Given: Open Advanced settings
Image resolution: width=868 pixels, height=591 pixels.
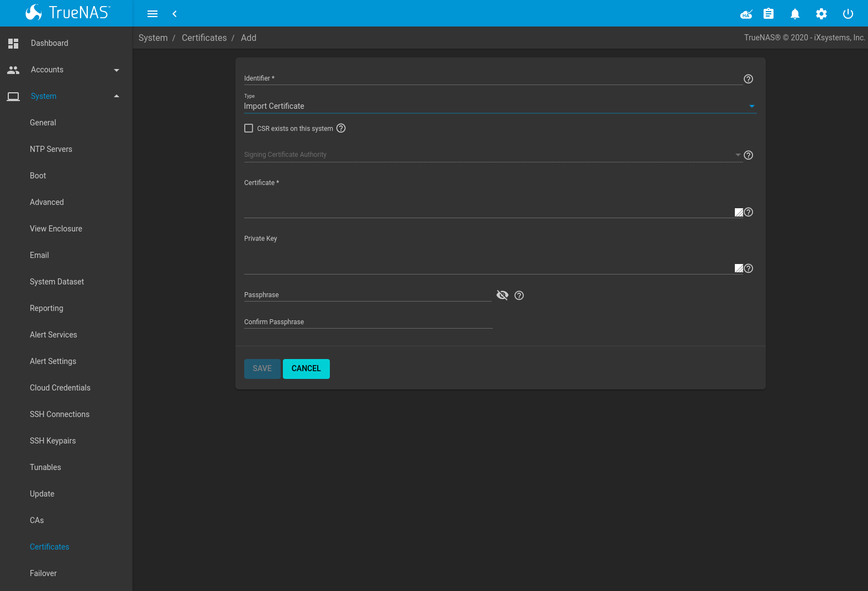Looking at the screenshot, I should 47,202.
